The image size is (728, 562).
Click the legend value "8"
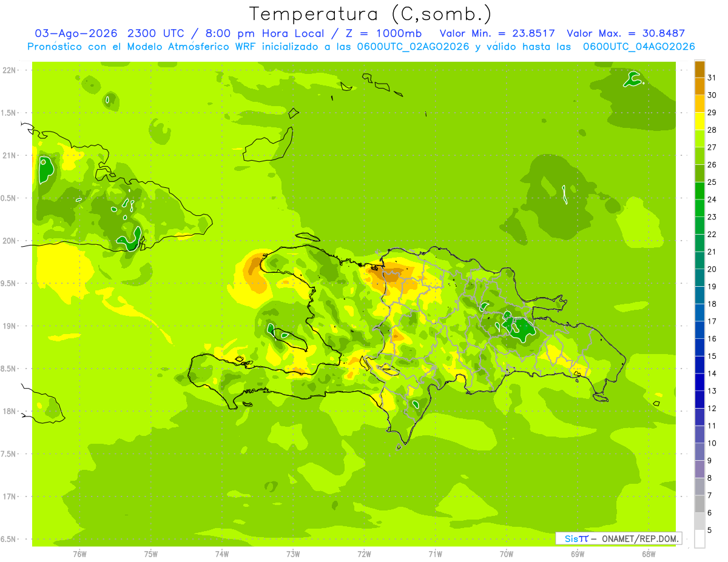pyautogui.click(x=710, y=478)
